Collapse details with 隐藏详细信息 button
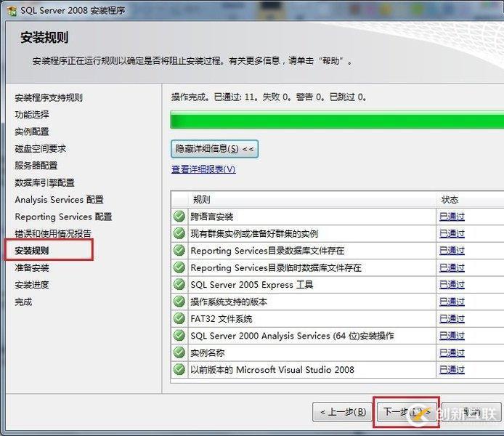 click(214, 149)
